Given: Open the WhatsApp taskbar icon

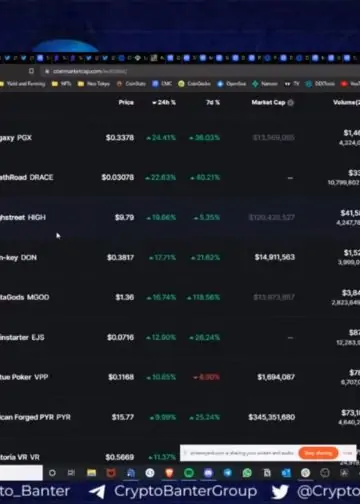Looking at the screenshot, I should click(x=247, y=473).
